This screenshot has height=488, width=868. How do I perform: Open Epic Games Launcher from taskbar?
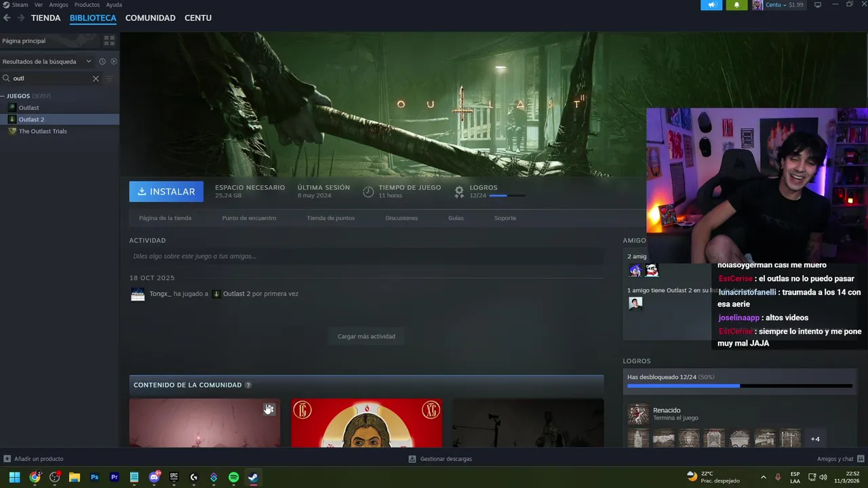click(174, 477)
